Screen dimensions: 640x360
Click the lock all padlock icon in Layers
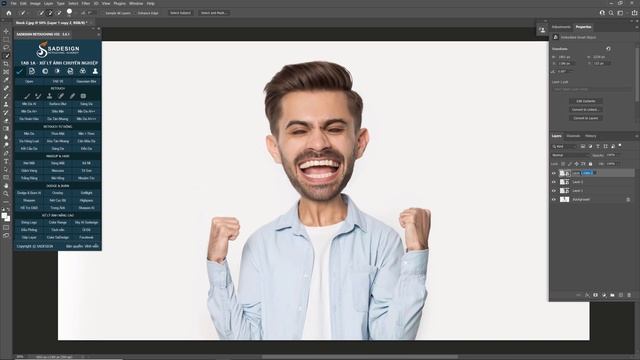(590, 164)
